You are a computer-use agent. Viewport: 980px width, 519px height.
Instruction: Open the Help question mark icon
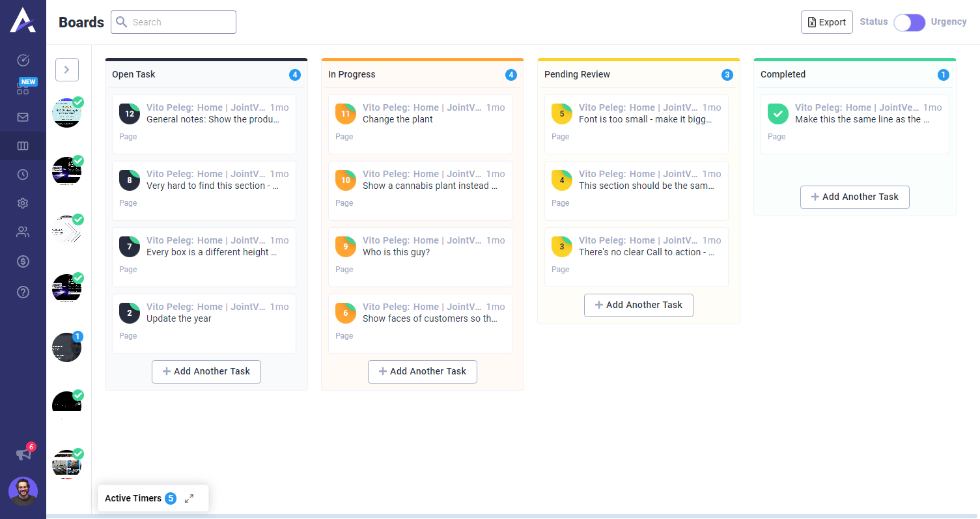pos(23,292)
